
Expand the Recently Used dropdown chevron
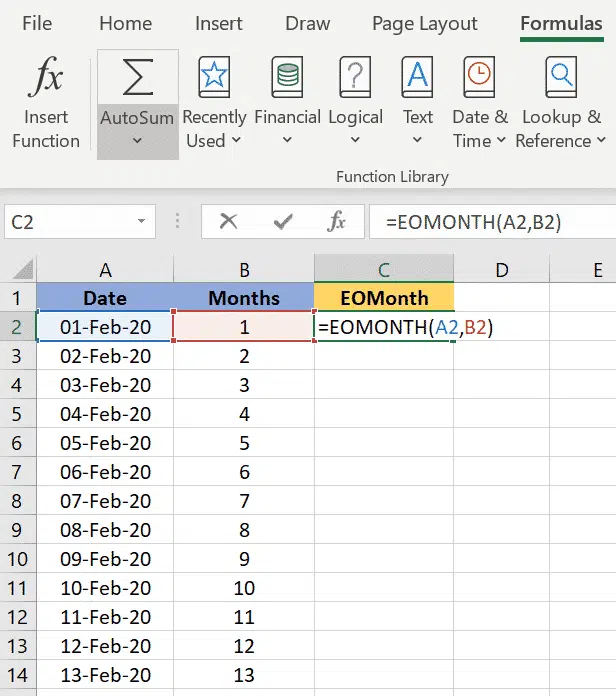[237, 140]
